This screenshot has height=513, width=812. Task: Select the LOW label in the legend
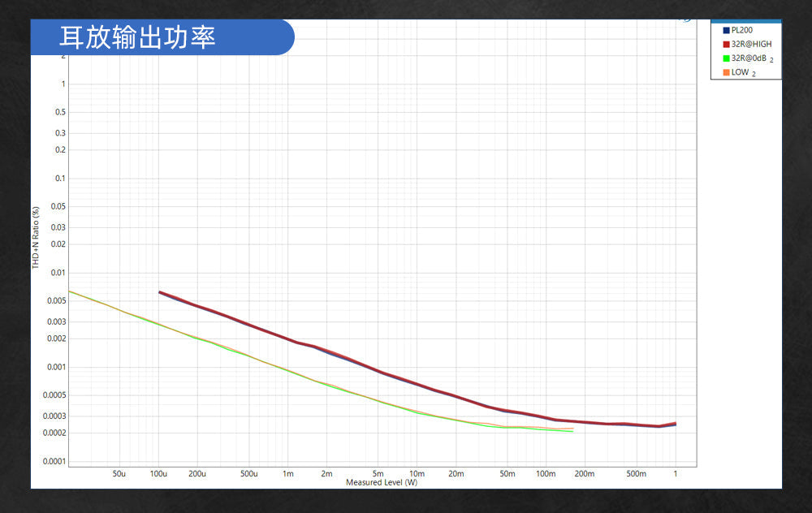pos(740,72)
